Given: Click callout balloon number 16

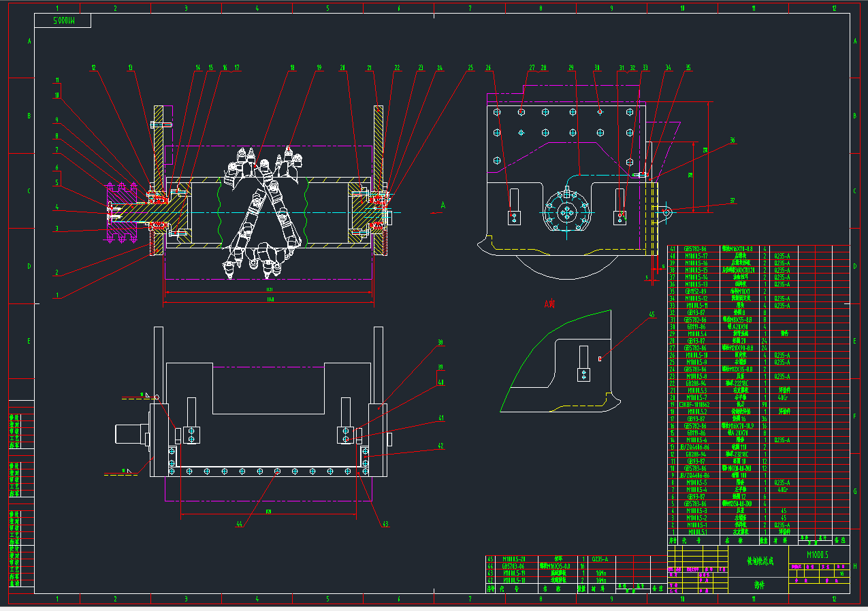Looking at the screenshot, I should coord(225,67).
